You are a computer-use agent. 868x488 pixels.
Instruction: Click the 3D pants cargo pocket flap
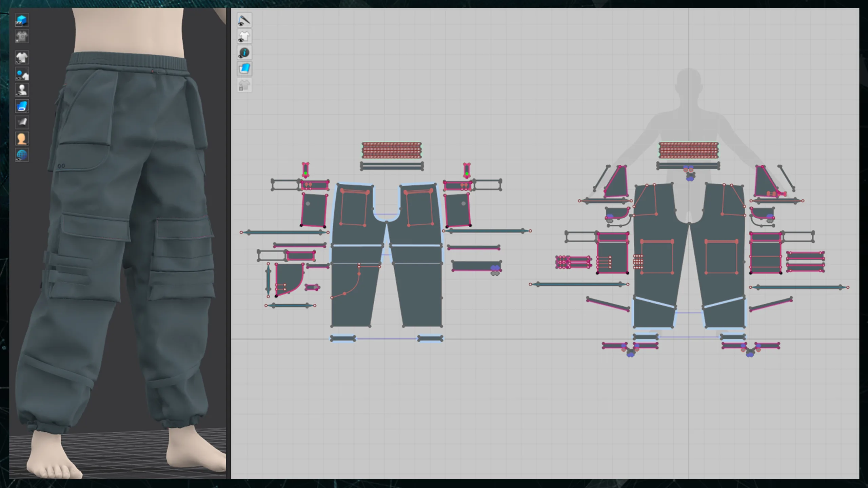pyautogui.click(x=96, y=227)
